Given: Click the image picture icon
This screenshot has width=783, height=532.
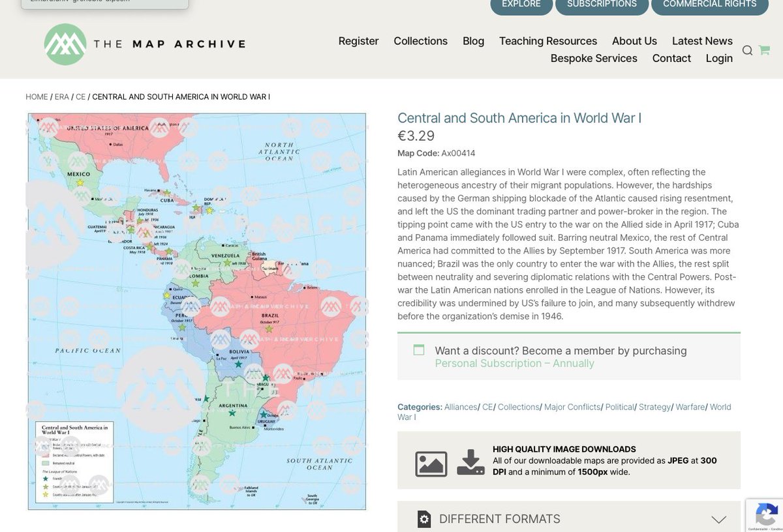Looking at the screenshot, I should coord(431,464).
